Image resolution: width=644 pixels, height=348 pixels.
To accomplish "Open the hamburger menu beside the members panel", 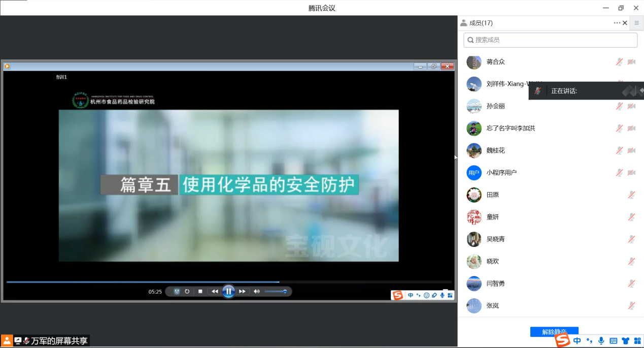I will coord(636,23).
